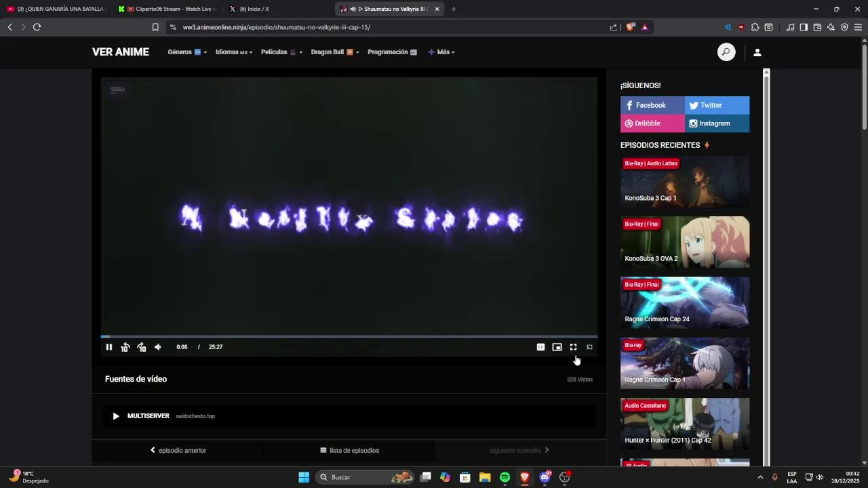The image size is (868, 488).
Task: Click the taskbar Buscar search box
Action: [x=365, y=477]
